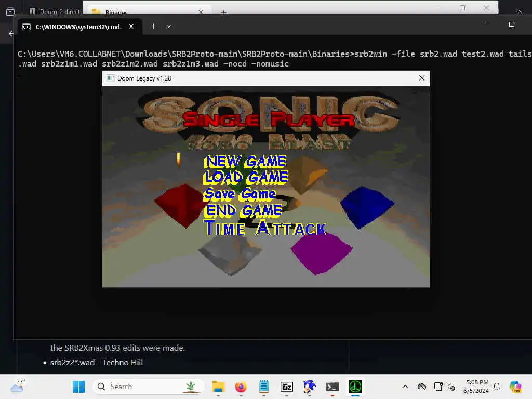Close the cmd.exe terminal tab
532x399 pixels.
(131, 26)
